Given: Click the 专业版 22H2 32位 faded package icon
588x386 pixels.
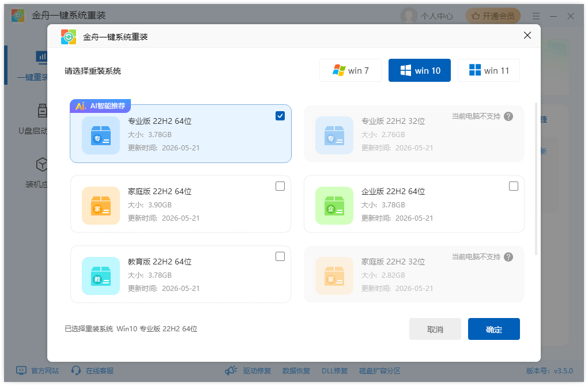Looking at the screenshot, I should tap(334, 135).
